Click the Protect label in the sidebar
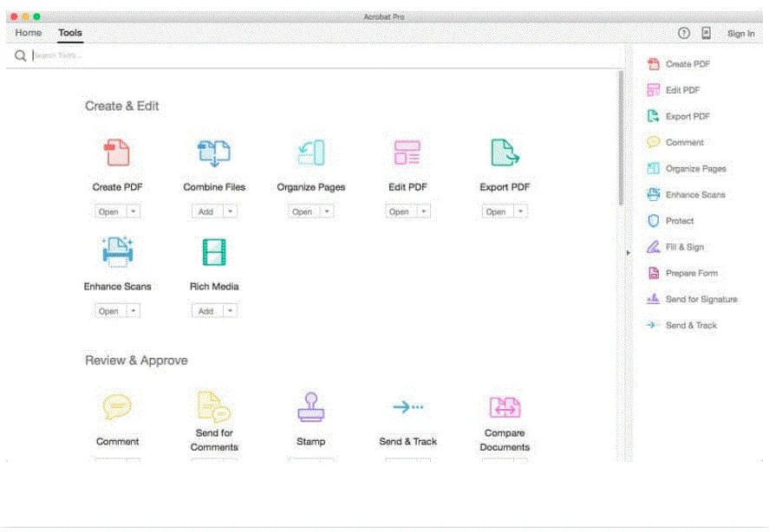769x532 pixels. [680, 221]
